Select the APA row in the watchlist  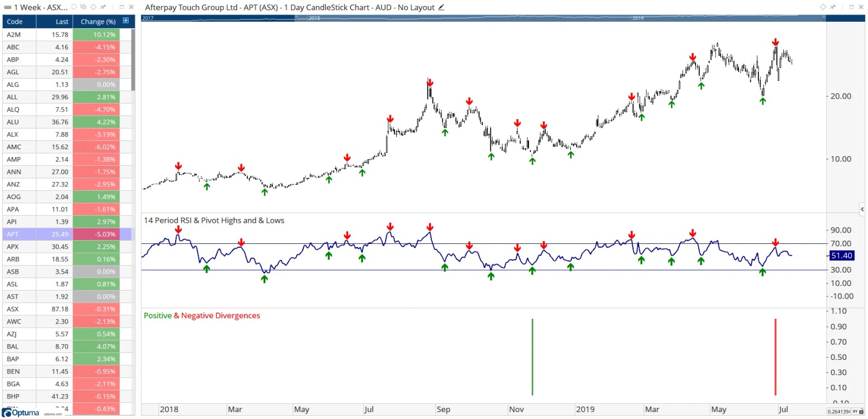coord(67,209)
